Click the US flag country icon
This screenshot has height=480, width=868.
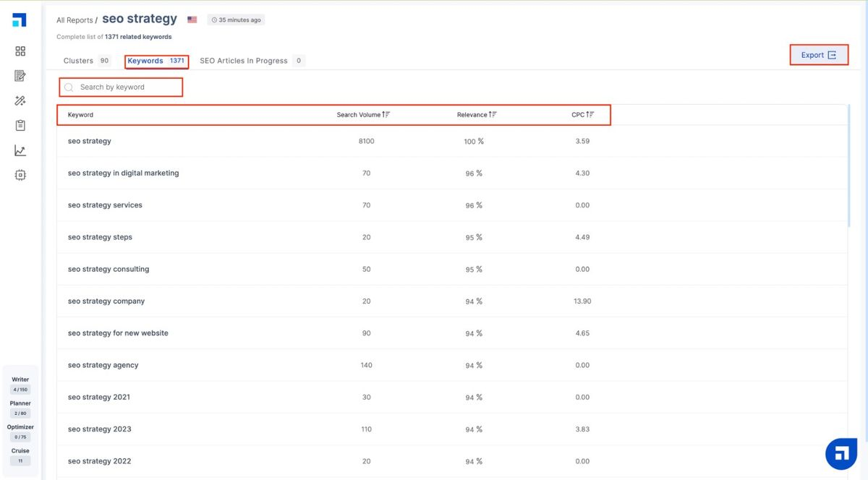click(192, 20)
